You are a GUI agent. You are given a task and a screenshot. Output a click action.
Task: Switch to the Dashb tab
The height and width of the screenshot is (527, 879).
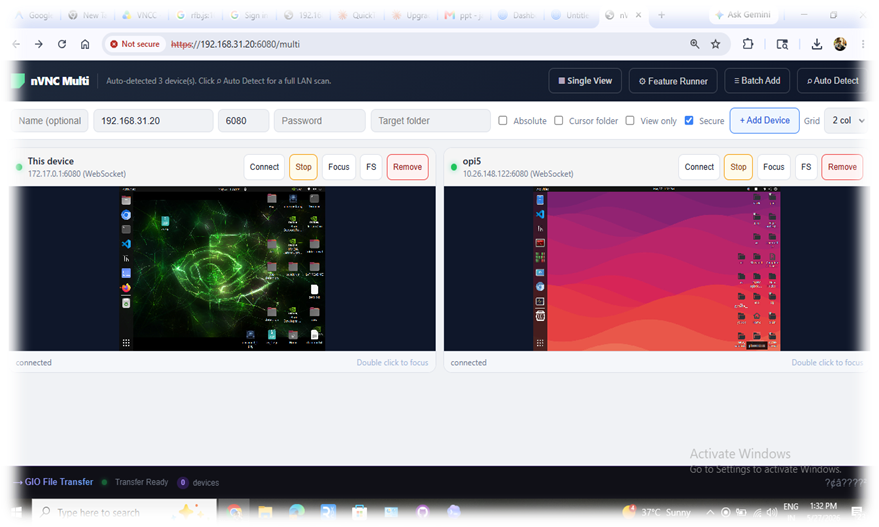518,15
